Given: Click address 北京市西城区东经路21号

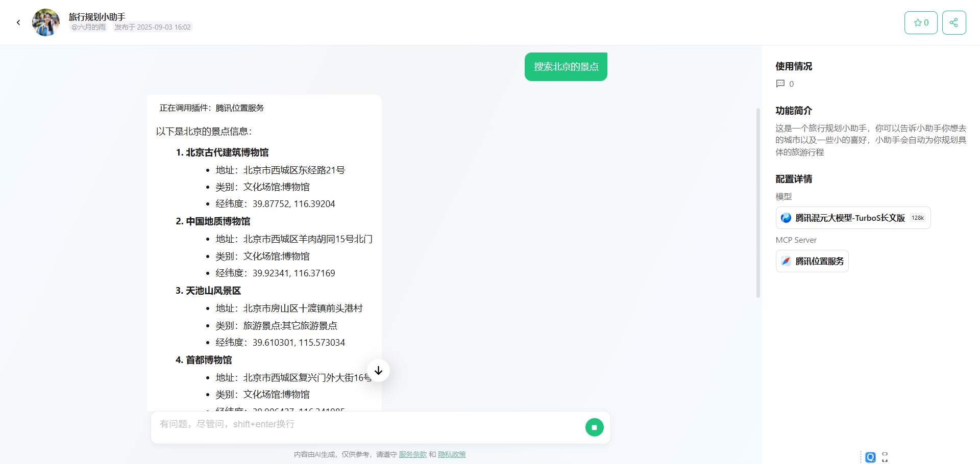Looking at the screenshot, I should (294, 170).
